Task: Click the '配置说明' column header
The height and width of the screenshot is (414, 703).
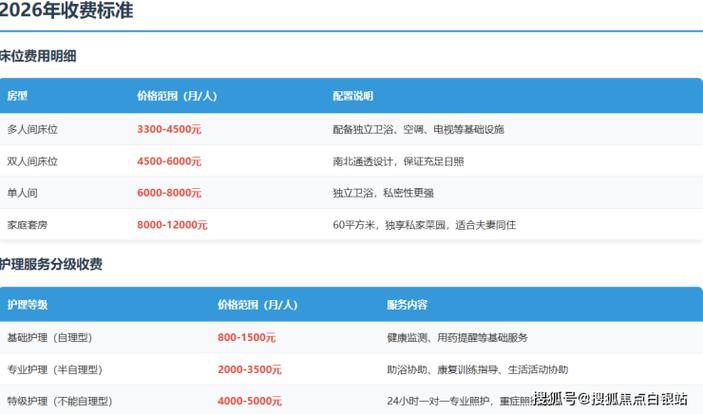Action: tap(353, 96)
